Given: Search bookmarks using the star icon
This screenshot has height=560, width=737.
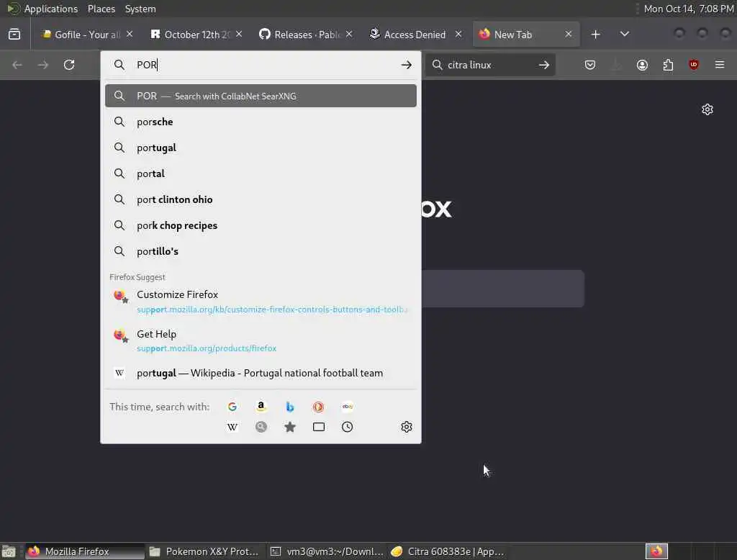Looking at the screenshot, I should tap(289, 427).
